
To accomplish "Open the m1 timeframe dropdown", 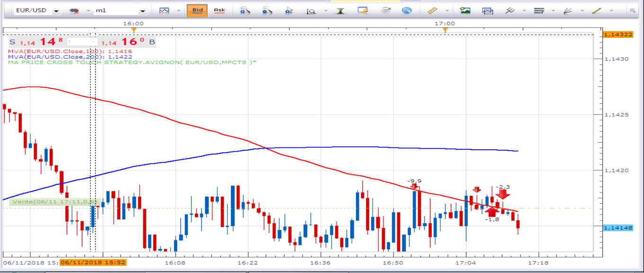I will coord(142,10).
